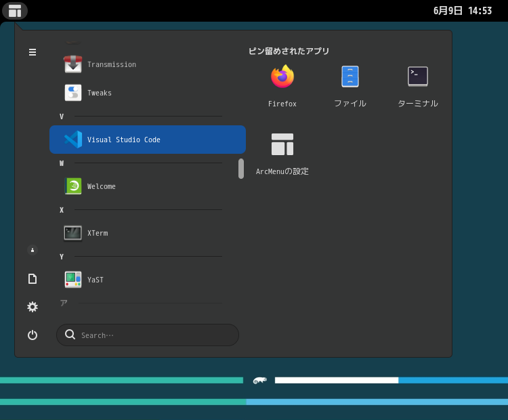Open Tweaks application

pyautogui.click(x=148, y=93)
